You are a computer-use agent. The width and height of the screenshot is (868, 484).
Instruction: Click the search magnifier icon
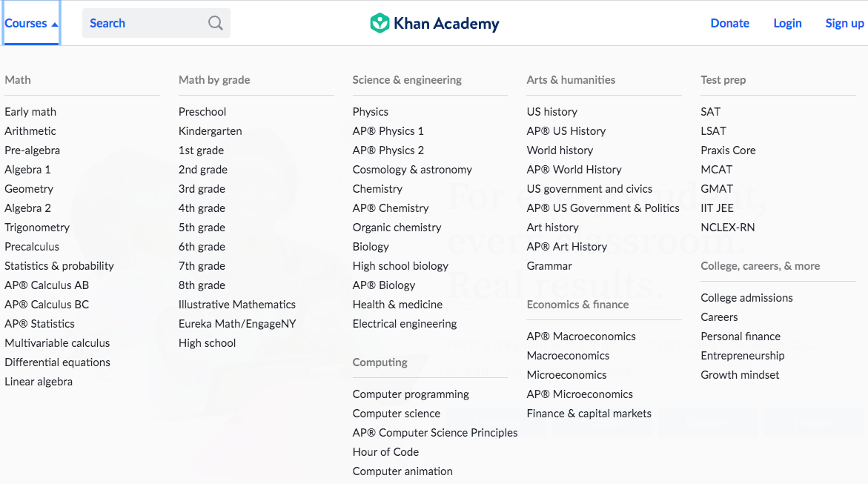tap(215, 23)
